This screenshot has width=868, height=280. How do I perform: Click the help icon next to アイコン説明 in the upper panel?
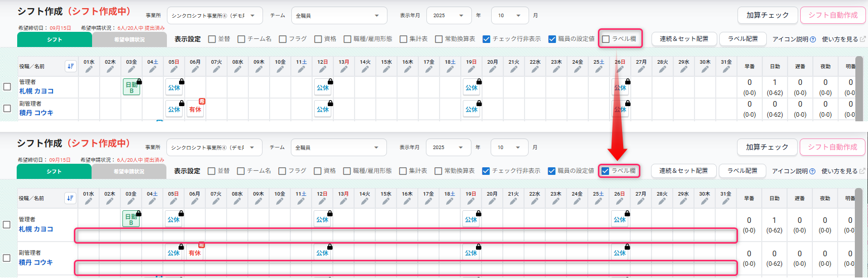813,39
